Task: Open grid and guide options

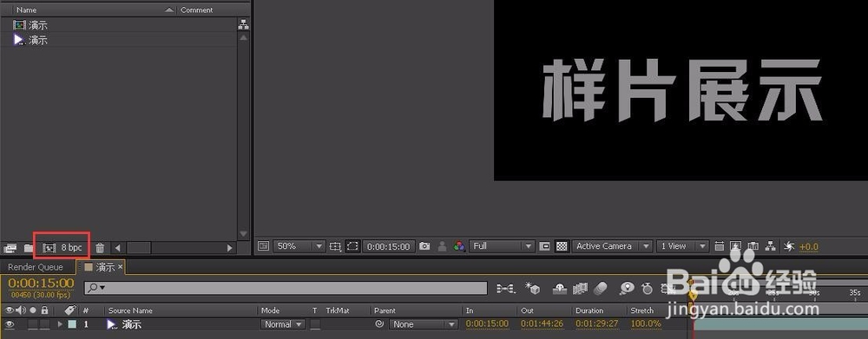Action: click(x=335, y=246)
